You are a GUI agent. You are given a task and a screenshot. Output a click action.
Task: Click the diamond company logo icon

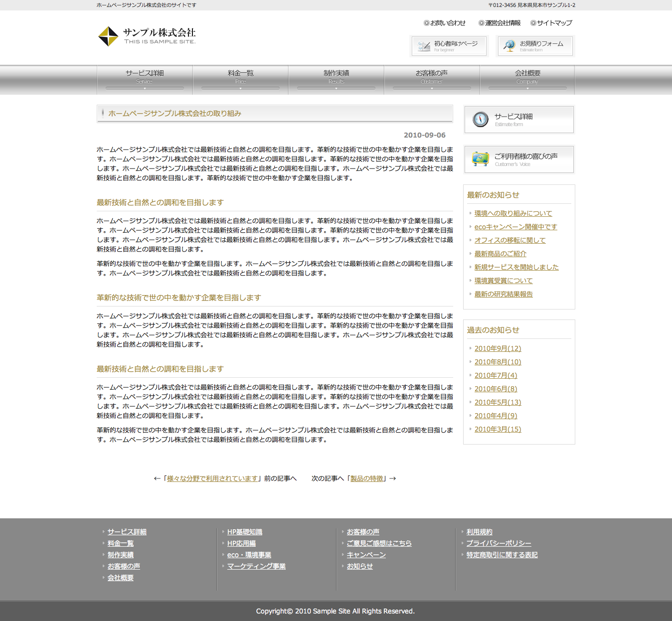(108, 36)
